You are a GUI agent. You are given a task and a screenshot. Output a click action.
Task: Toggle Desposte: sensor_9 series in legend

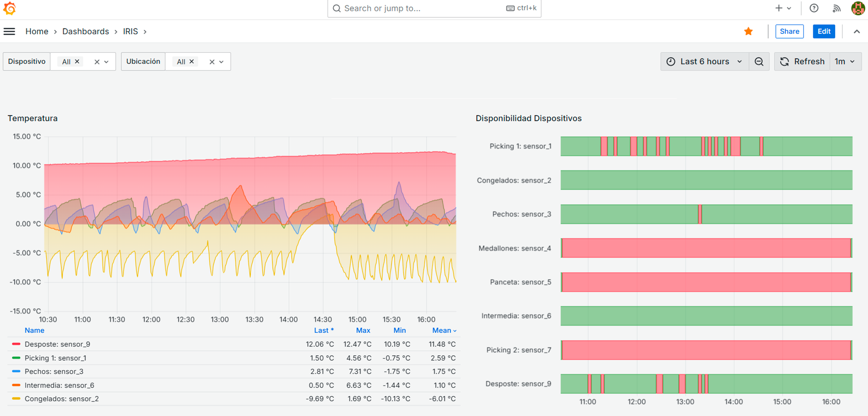coord(57,344)
